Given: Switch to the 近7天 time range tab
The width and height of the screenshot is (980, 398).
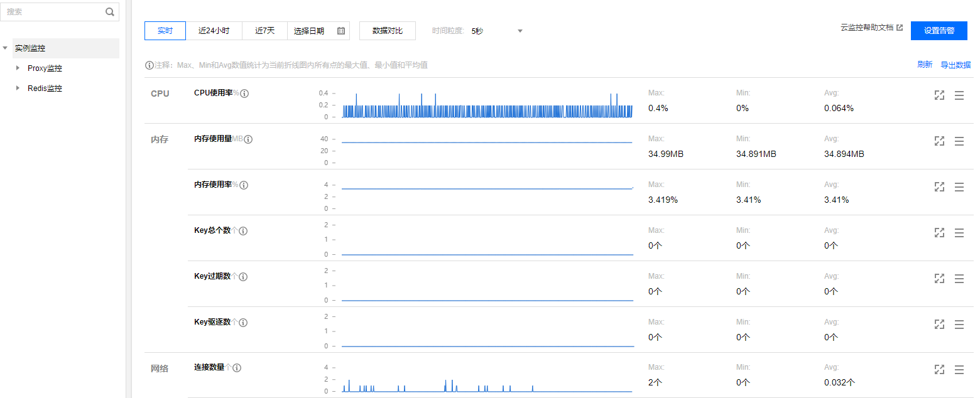Looking at the screenshot, I should click(264, 31).
